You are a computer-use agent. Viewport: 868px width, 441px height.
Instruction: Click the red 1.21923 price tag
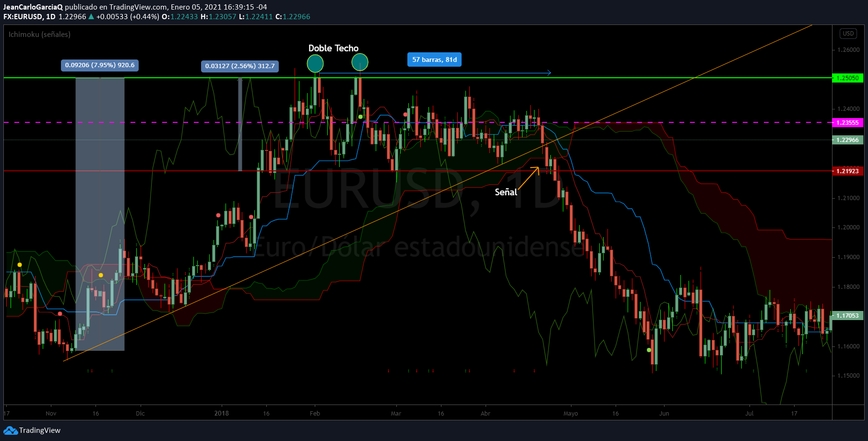pyautogui.click(x=847, y=171)
